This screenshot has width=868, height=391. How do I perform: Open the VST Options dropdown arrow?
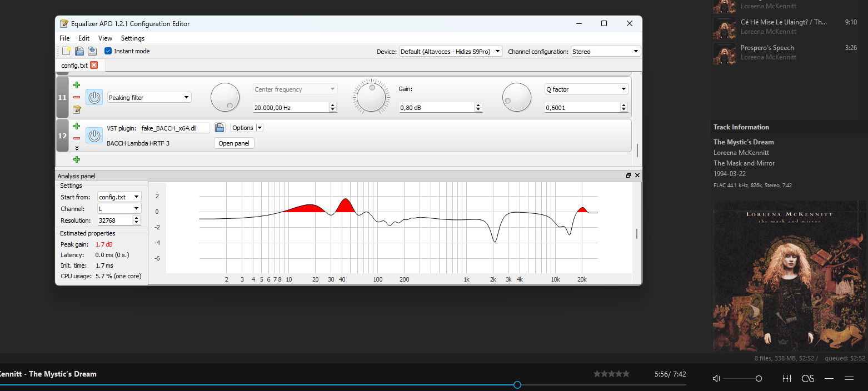(x=260, y=128)
